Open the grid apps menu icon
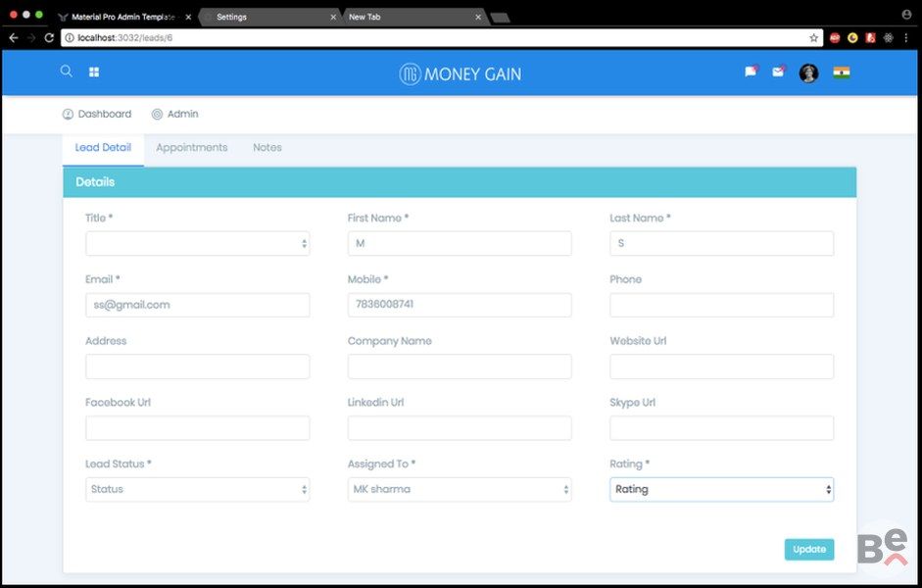This screenshot has height=588, width=922. 94,73
